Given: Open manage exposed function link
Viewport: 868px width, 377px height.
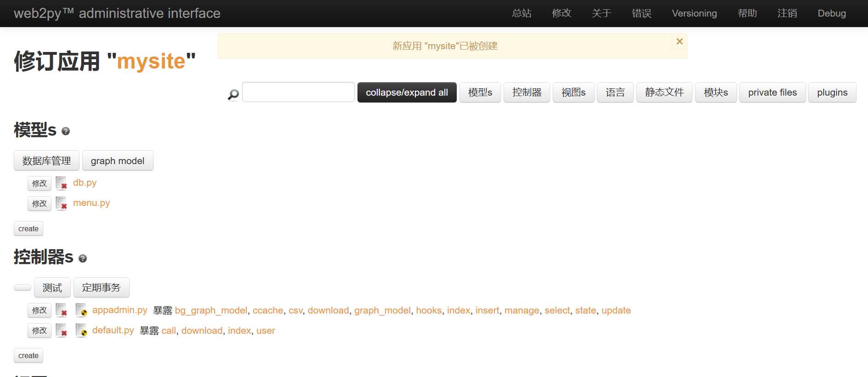Looking at the screenshot, I should pos(522,310).
